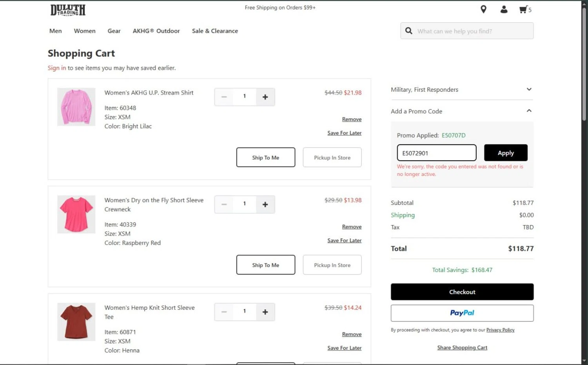Image resolution: width=588 pixels, height=365 pixels.
Task: Open the Raspberry Red crewneck thumbnail
Action: 76,214
